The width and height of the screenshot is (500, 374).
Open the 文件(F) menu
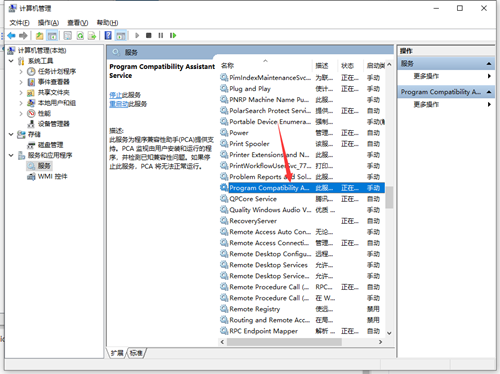pyautogui.click(x=19, y=23)
